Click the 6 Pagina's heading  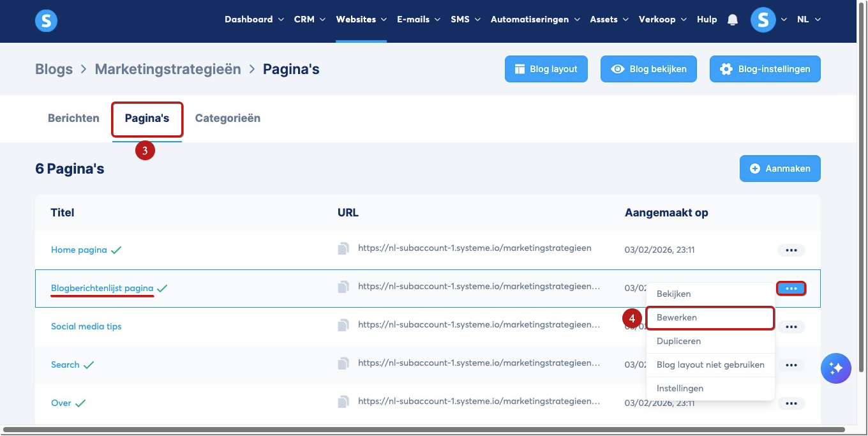tap(70, 169)
